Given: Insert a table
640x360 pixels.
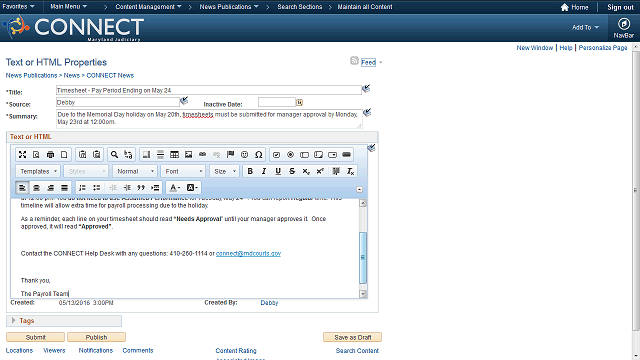Looking at the screenshot, I should (x=174, y=155).
